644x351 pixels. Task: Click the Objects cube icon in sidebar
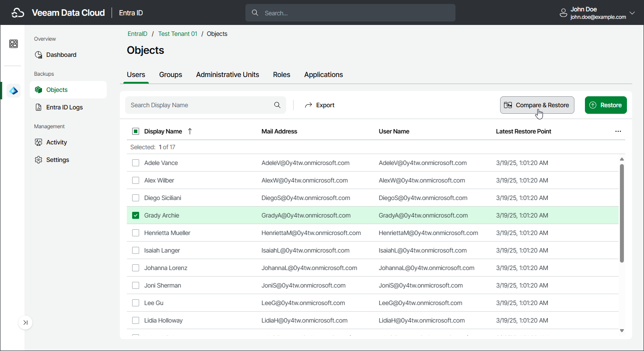tap(38, 90)
